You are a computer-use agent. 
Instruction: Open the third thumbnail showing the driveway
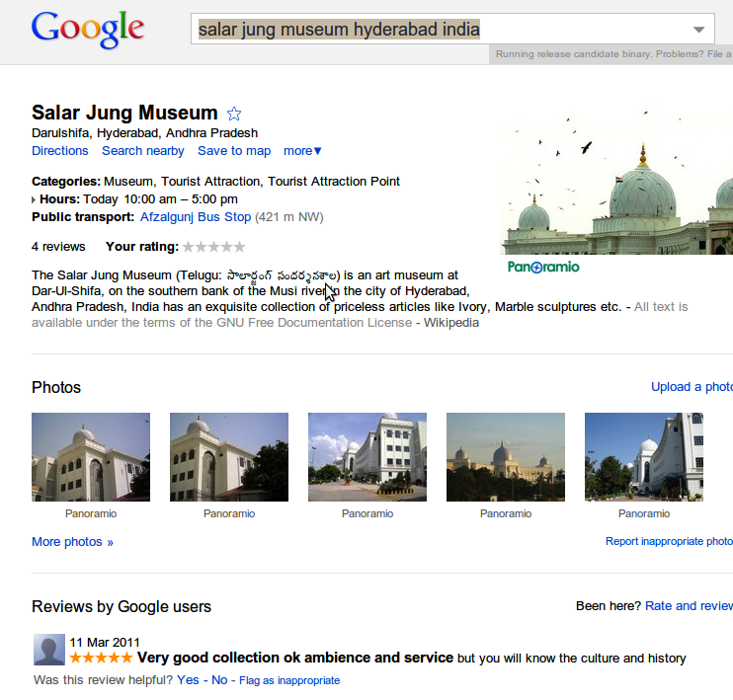pyautogui.click(x=367, y=457)
